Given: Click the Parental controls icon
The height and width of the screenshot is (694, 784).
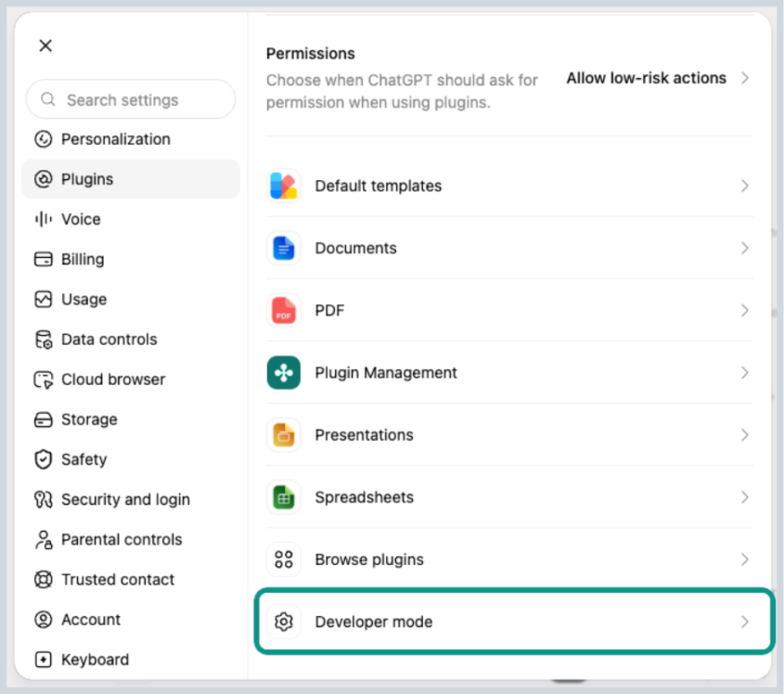Looking at the screenshot, I should click(x=44, y=539).
